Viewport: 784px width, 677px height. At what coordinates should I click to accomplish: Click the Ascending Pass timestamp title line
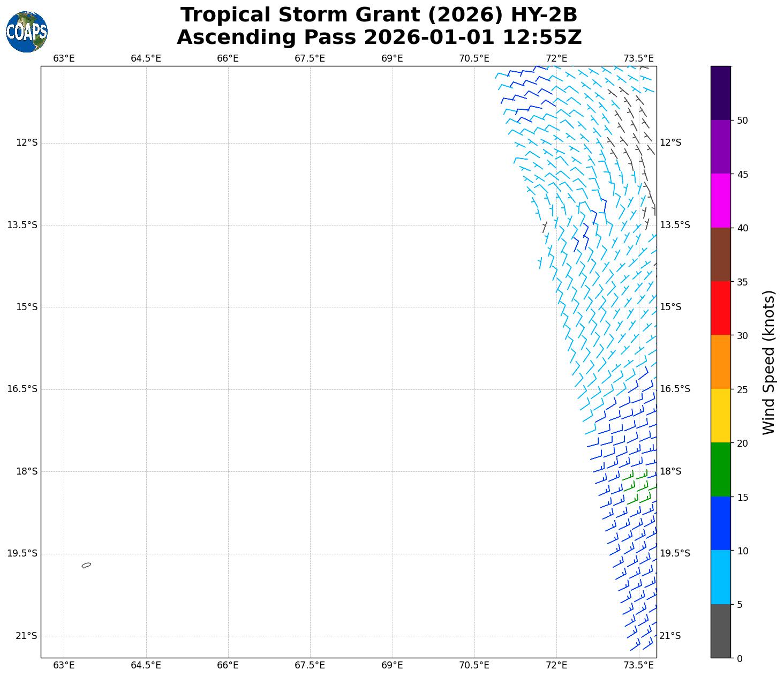(379, 37)
